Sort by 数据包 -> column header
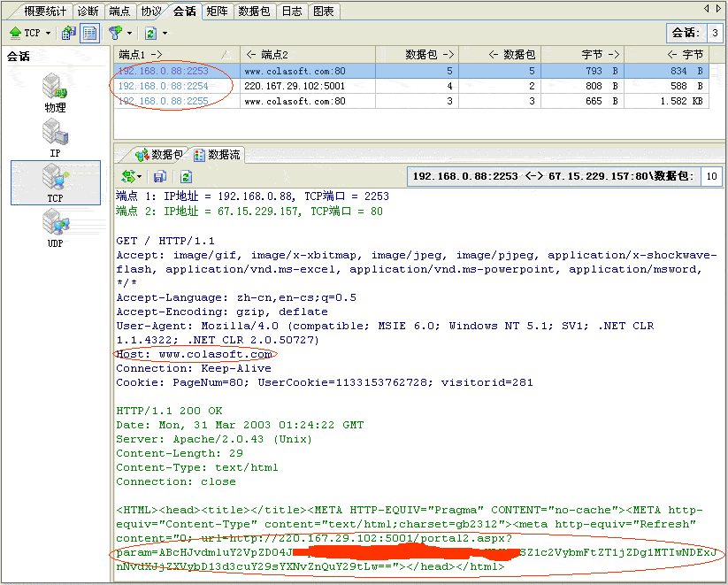728x585 pixels. point(417,55)
